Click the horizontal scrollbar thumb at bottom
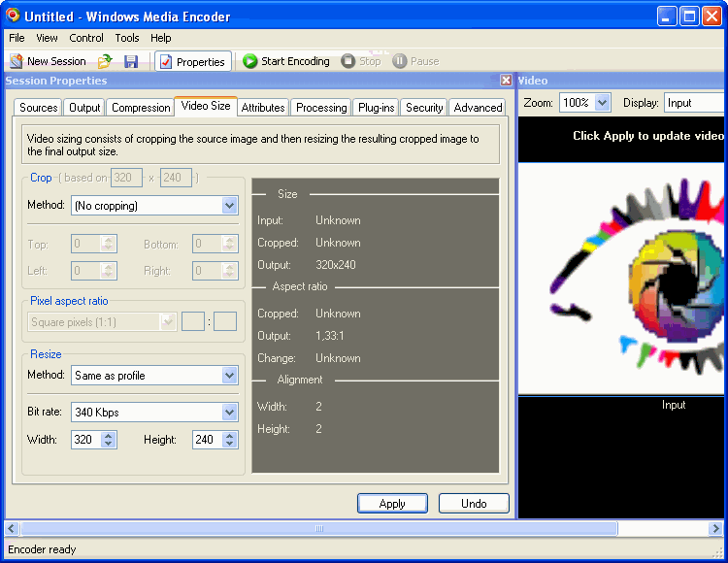This screenshot has height=563, width=728. pyautogui.click(x=318, y=529)
